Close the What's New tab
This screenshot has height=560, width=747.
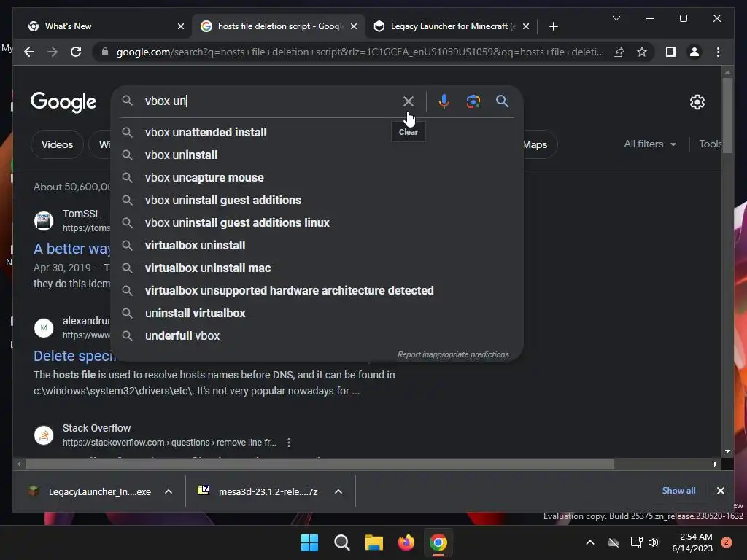(x=181, y=26)
